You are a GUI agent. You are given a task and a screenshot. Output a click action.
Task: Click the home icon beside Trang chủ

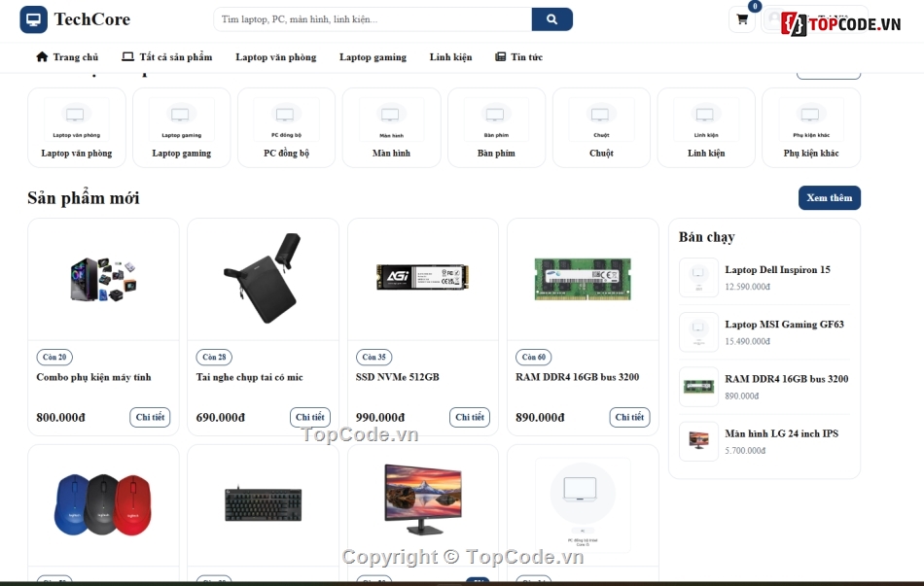click(42, 56)
